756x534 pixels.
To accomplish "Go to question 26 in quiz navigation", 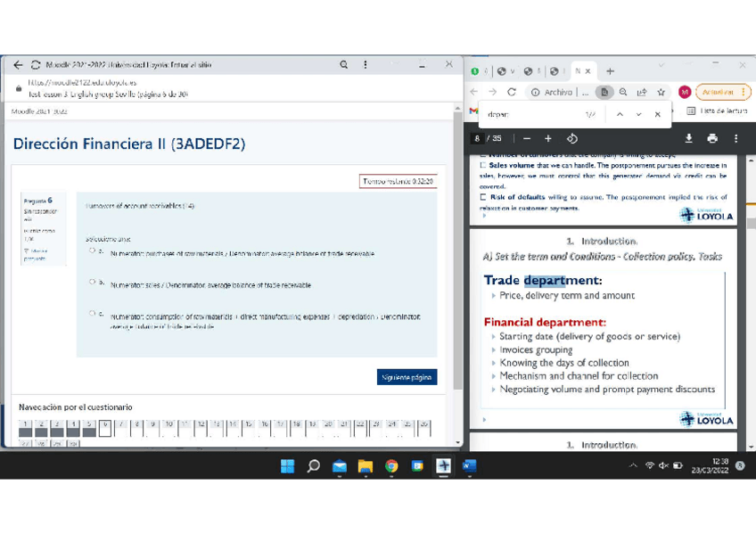I will (x=423, y=428).
